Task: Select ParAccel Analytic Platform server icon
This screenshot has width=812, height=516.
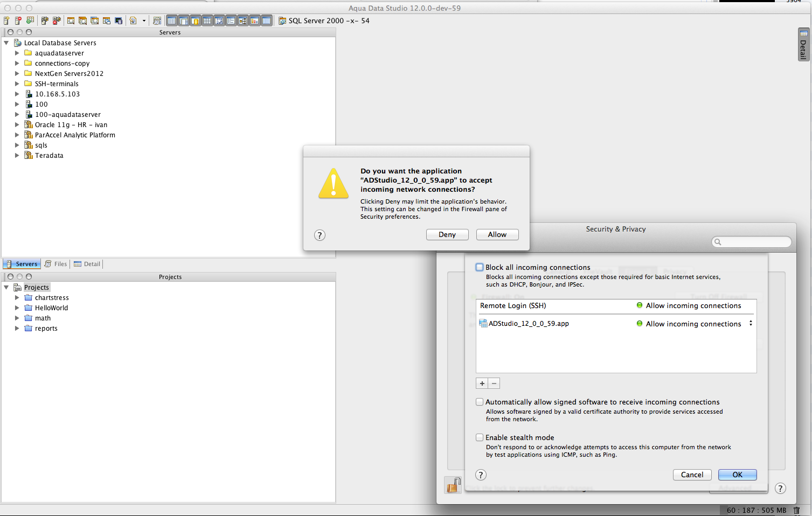Action: coord(29,135)
